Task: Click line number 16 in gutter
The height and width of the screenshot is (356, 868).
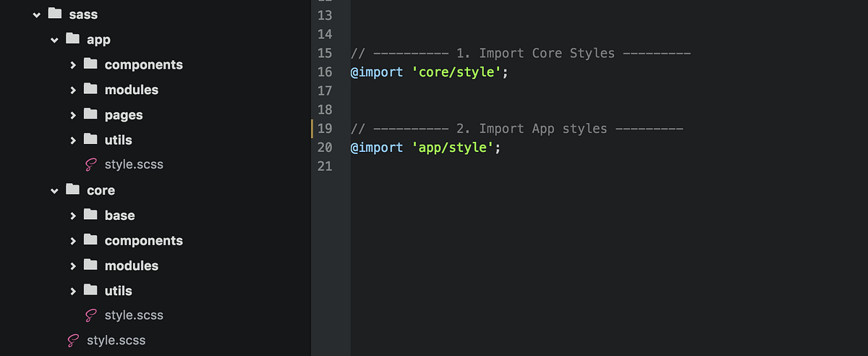Action: (x=325, y=72)
